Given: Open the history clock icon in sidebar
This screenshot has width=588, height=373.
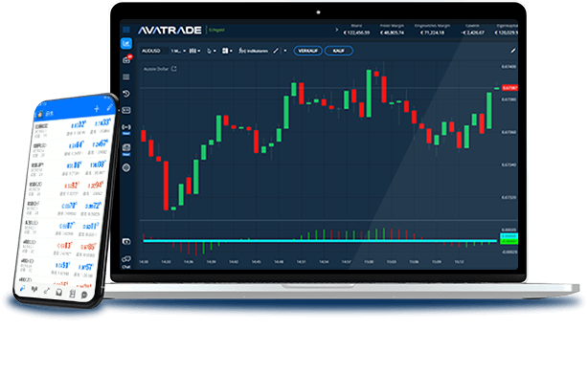Looking at the screenshot, I should coord(126,94).
